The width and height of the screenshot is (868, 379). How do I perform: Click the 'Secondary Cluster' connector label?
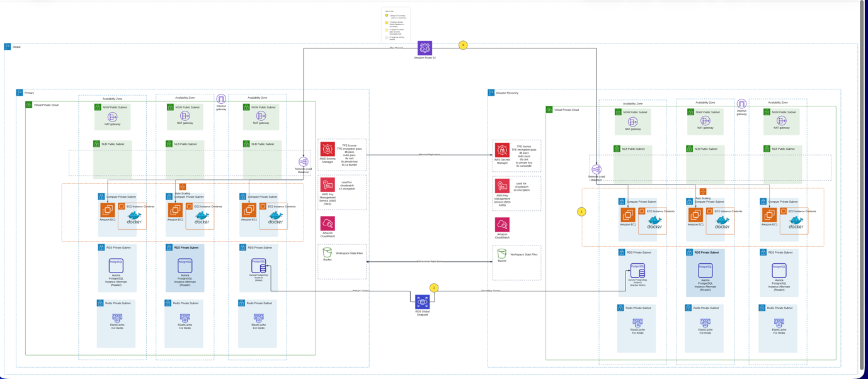[x=491, y=291]
